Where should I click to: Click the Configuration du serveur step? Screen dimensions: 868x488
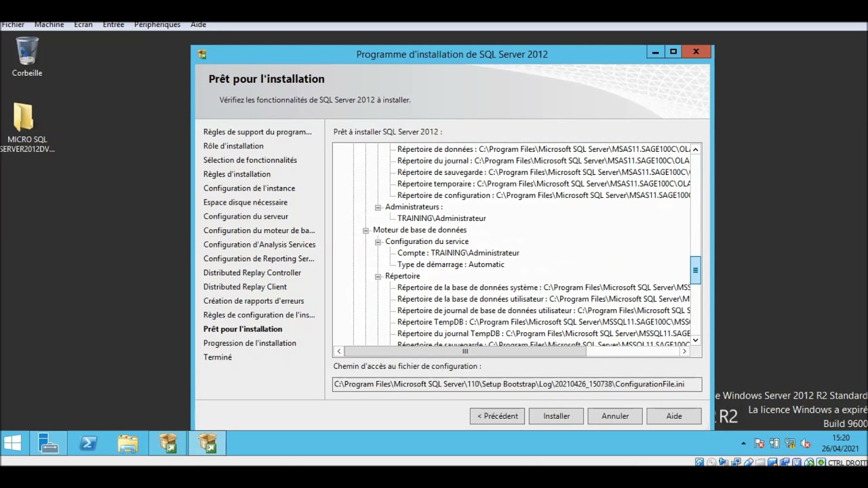pos(245,217)
